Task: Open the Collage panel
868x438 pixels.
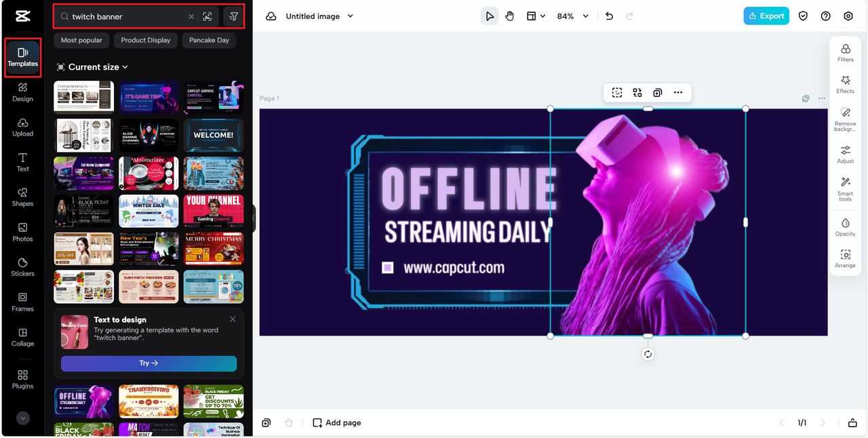Action: (22, 338)
